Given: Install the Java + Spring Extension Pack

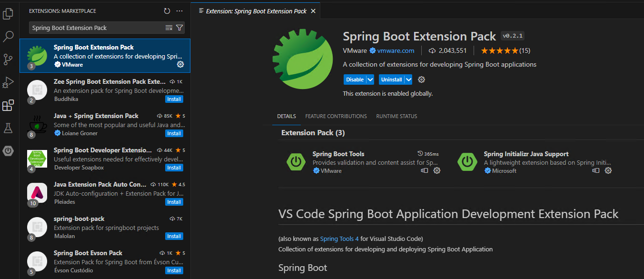Looking at the screenshot, I should [x=174, y=133].
